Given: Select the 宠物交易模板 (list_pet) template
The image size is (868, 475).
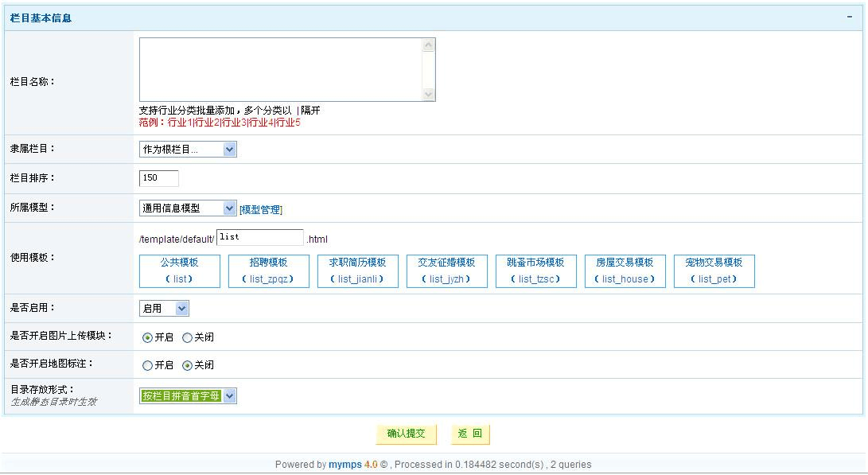Looking at the screenshot, I should [x=714, y=271].
